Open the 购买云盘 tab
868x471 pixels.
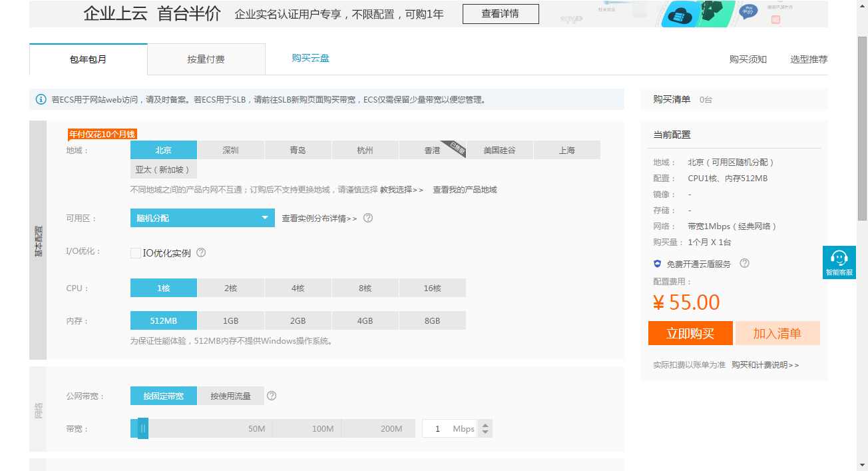(x=310, y=58)
